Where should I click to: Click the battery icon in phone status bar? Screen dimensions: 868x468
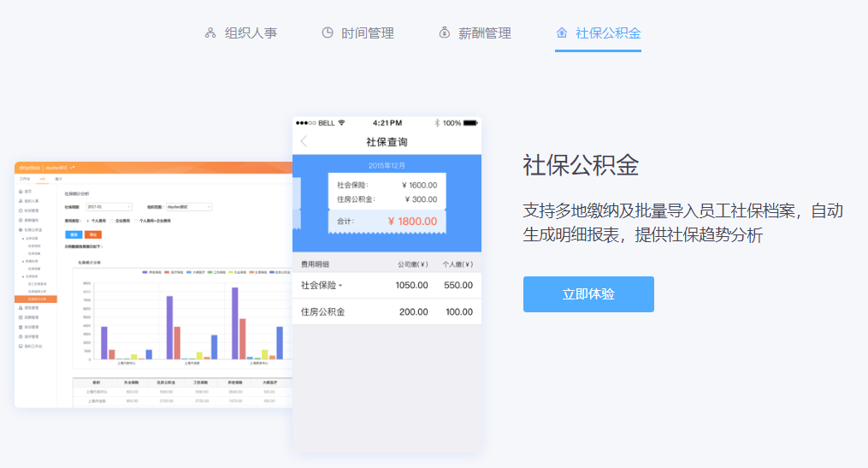(470, 123)
